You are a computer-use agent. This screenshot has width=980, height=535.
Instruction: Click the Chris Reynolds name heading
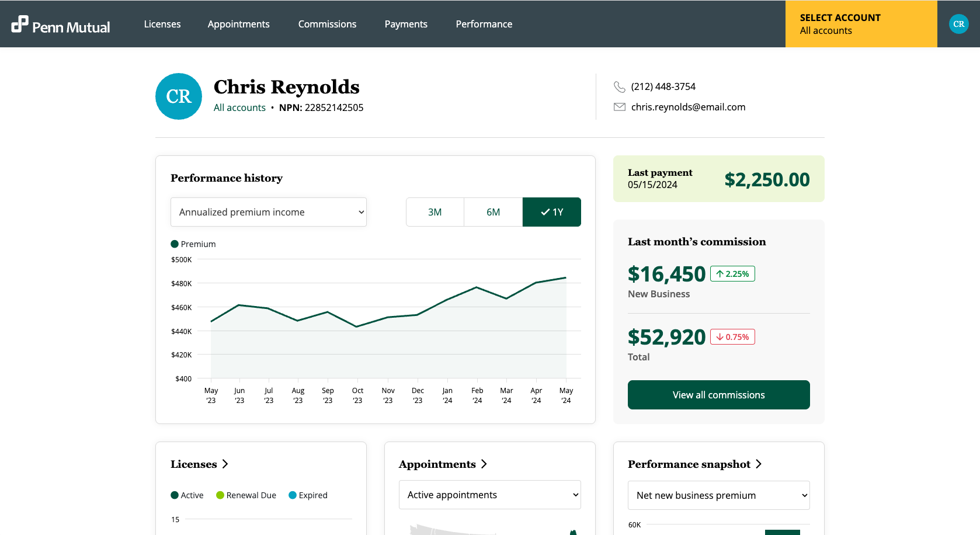click(x=287, y=86)
